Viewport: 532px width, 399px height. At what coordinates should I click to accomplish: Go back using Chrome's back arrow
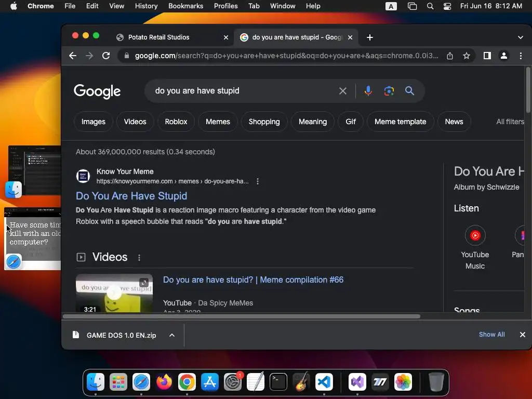pyautogui.click(x=73, y=56)
